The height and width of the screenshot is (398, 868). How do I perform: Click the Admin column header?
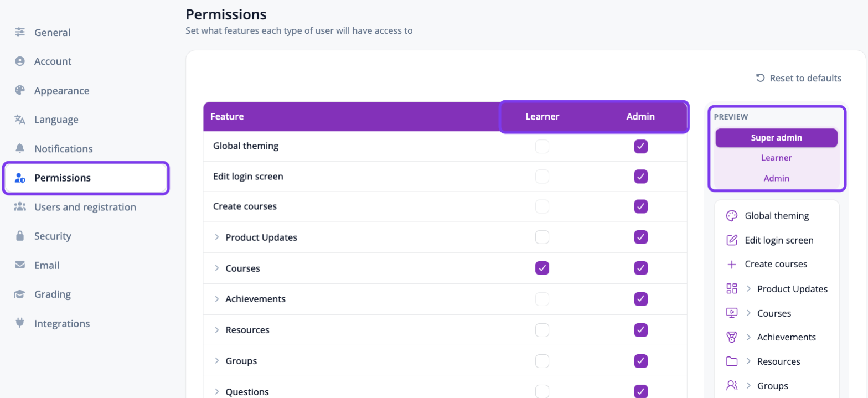[x=640, y=117]
